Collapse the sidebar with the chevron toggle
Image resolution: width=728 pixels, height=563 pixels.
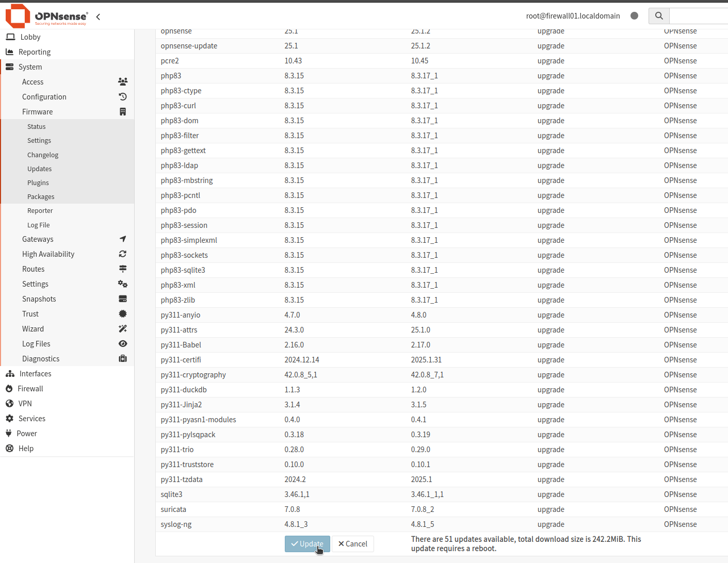pyautogui.click(x=98, y=17)
